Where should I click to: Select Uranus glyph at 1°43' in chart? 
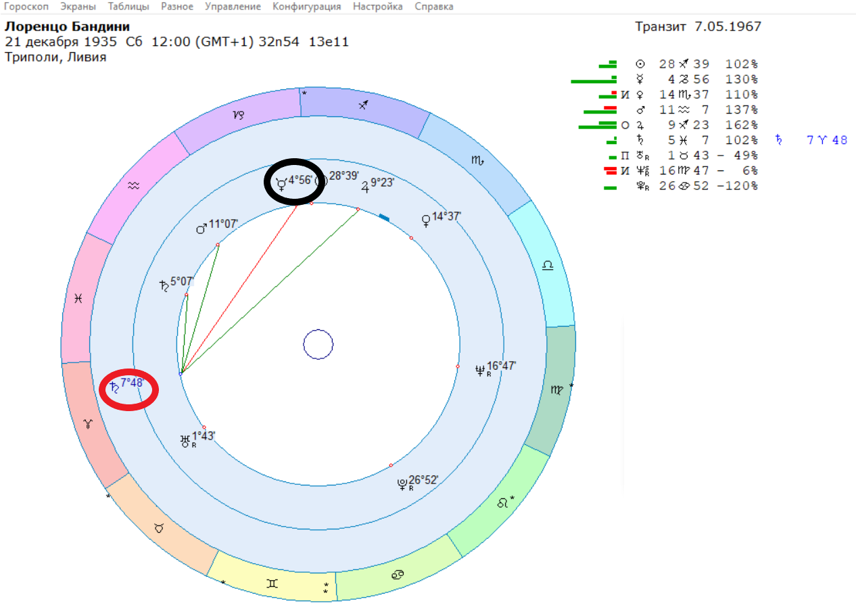pyautogui.click(x=185, y=441)
